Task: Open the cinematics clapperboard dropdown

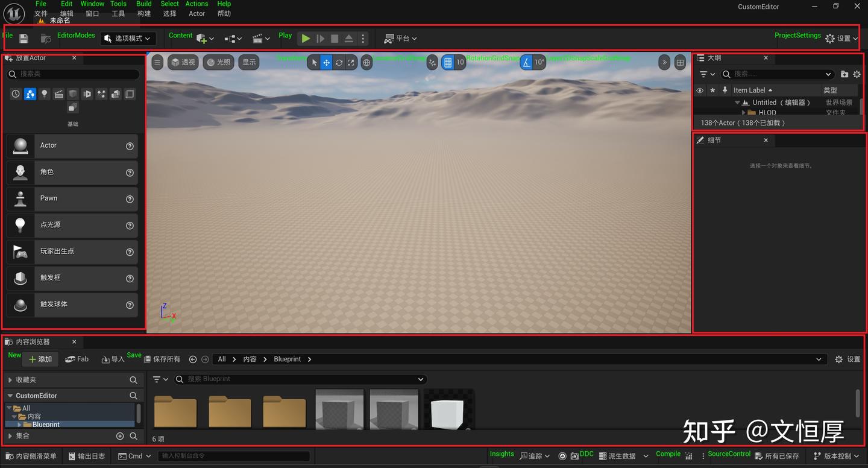Action: pyautogui.click(x=261, y=39)
